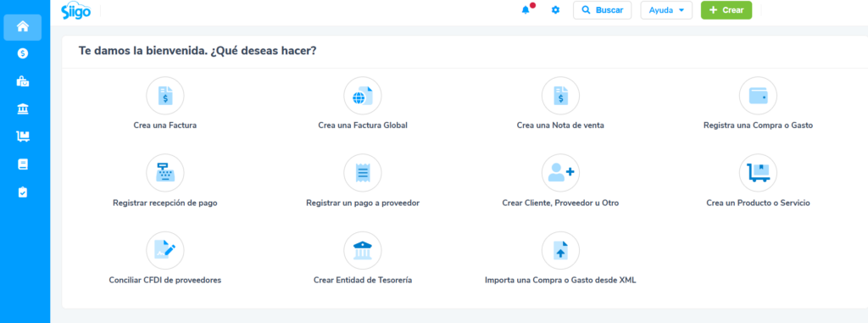The width and height of the screenshot is (868, 323).
Task: Click the Siigo logo
Action: point(75,10)
